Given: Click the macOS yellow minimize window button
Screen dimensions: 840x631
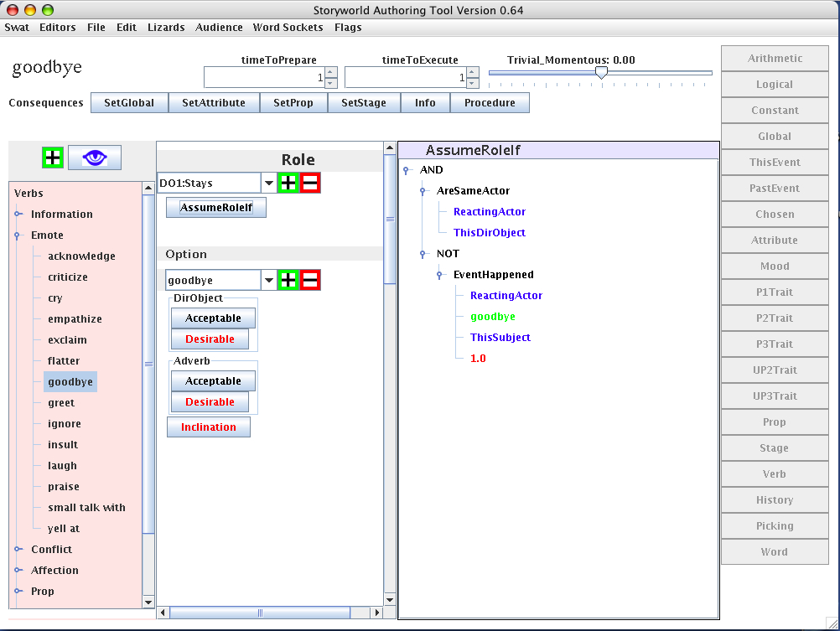Looking at the screenshot, I should pyautogui.click(x=30, y=10).
